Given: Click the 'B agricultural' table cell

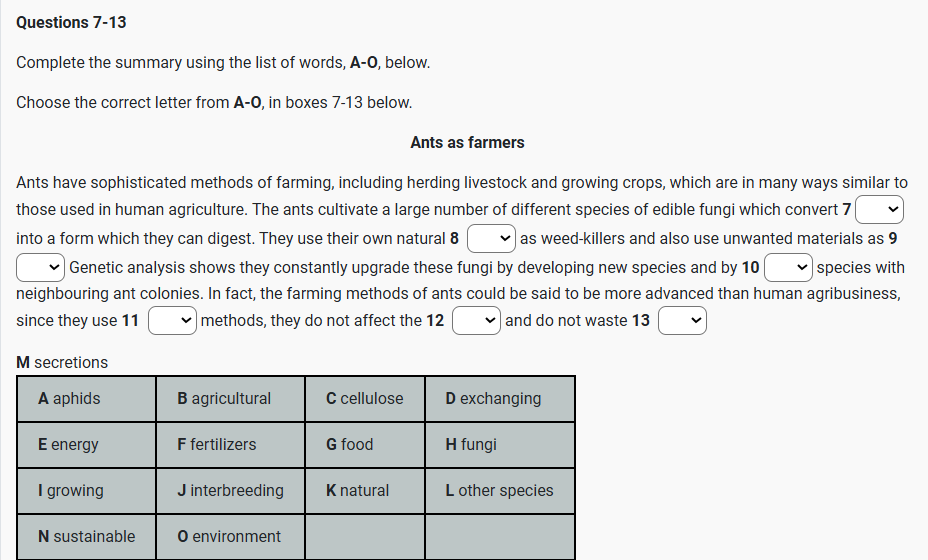Looking at the screenshot, I should coord(230,399).
